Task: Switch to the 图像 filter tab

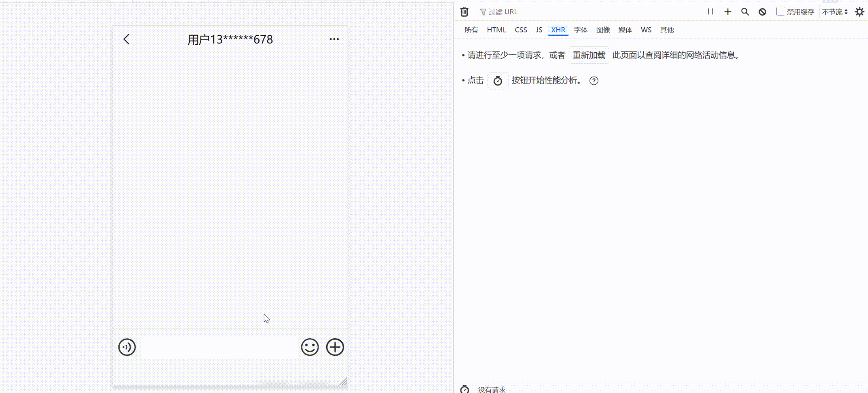Action: (x=604, y=30)
